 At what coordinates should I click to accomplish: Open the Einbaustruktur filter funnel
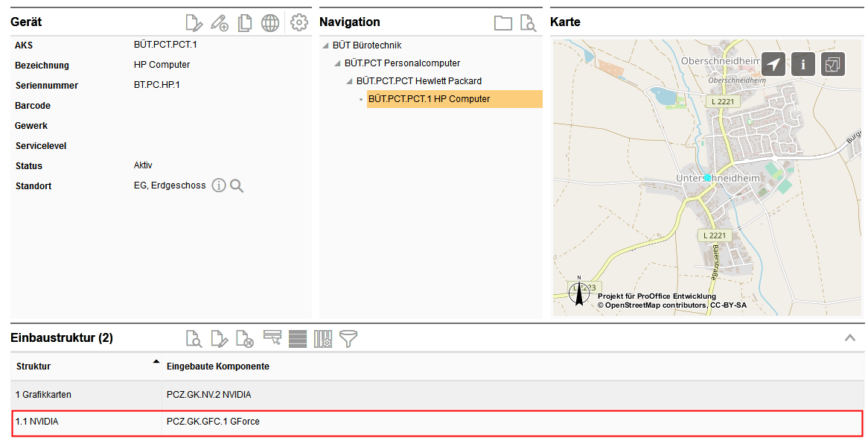pyautogui.click(x=348, y=339)
